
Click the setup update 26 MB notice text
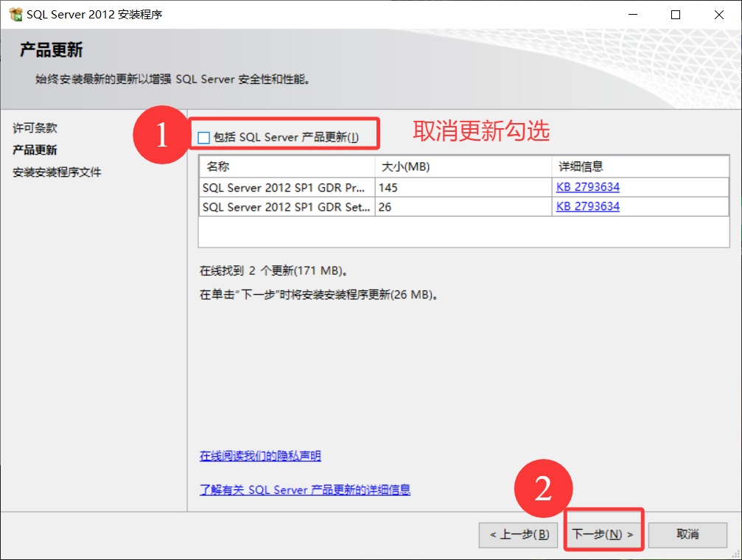(319, 295)
